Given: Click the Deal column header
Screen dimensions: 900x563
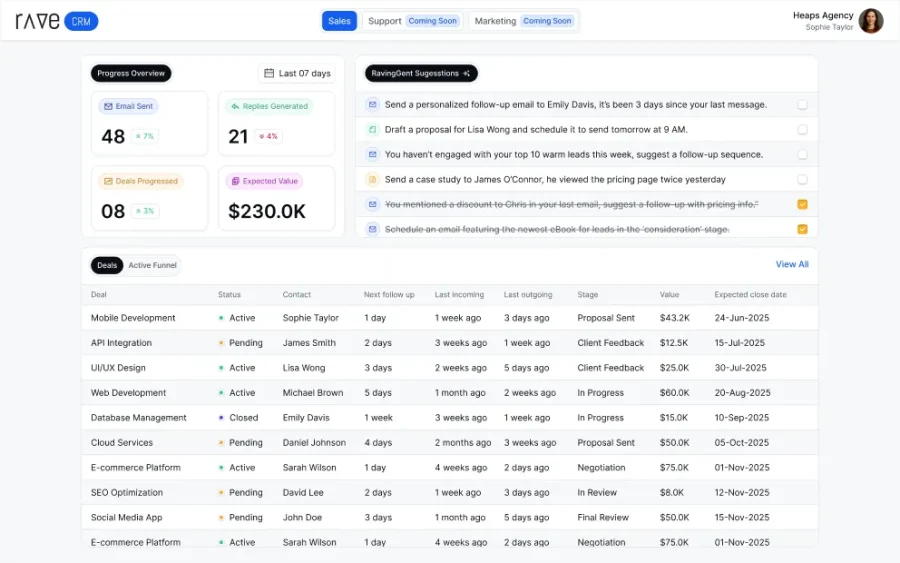Looking at the screenshot, I should [99, 294].
